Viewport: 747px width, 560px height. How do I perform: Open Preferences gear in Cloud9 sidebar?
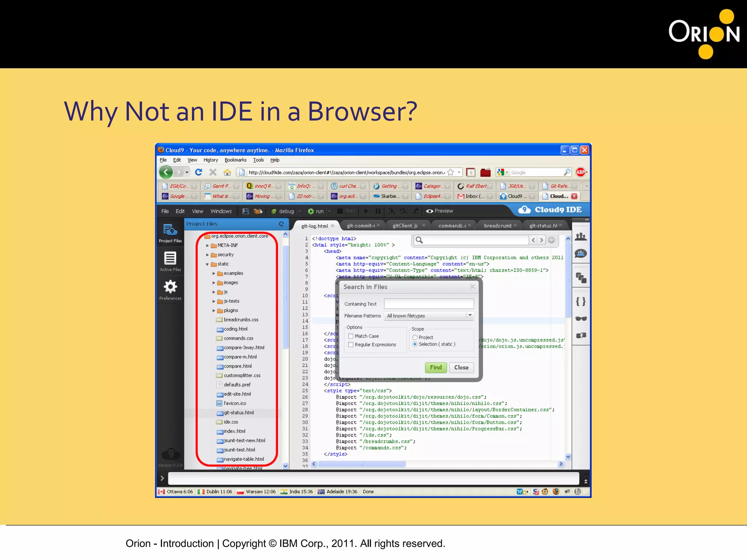[x=170, y=290]
